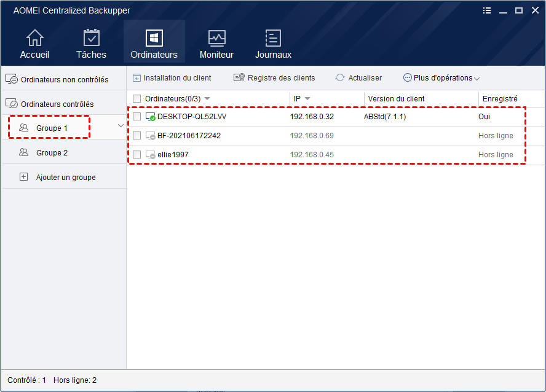Viewport: 546px width, 392px height.
Task: Click the Plus d'opérations ellipsis icon
Action: 407,77
